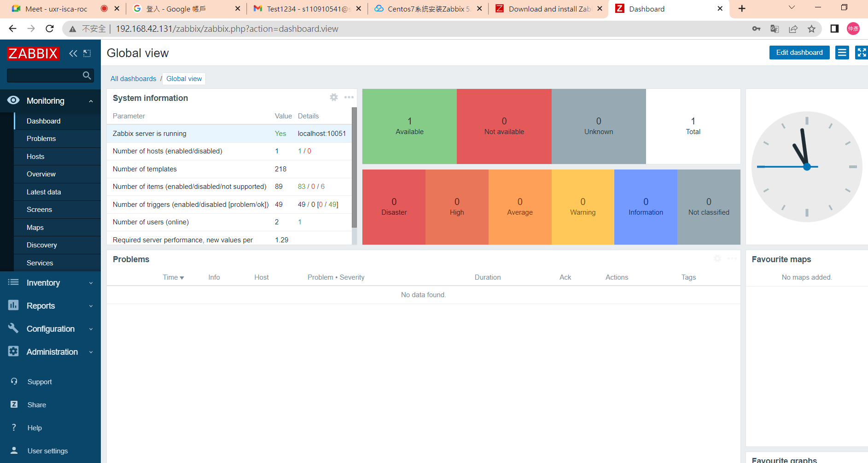868x463 pixels.
Task: Click the Reports chart icon
Action: pyautogui.click(x=13, y=305)
